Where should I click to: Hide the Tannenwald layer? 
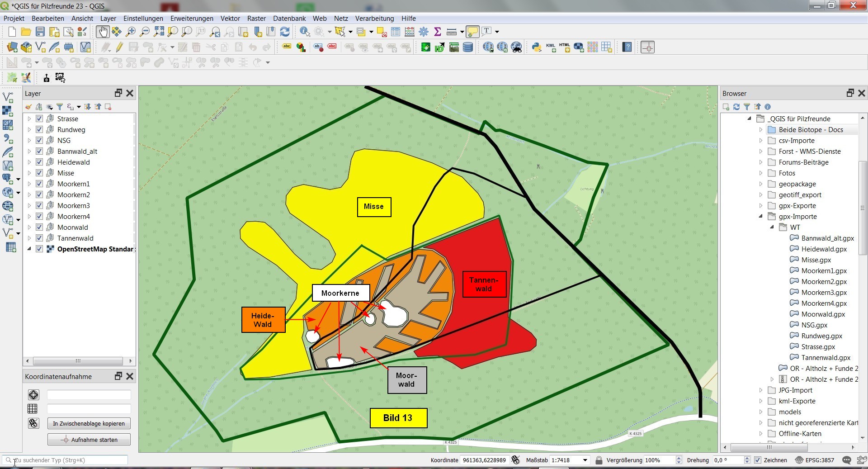(x=39, y=238)
